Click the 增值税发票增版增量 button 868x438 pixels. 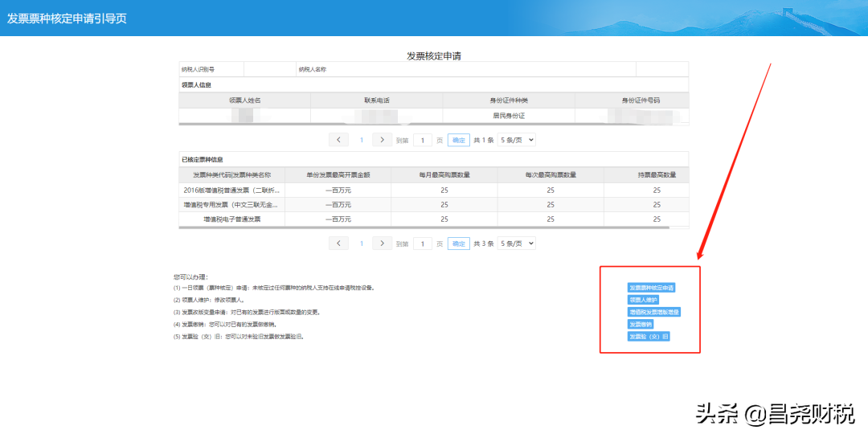click(x=654, y=312)
